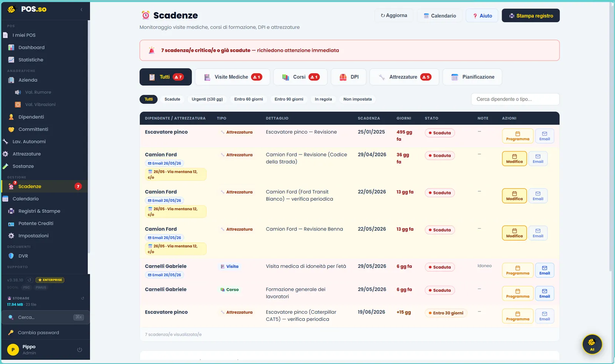Click the sidebar Cerca... search box
Viewport: 615px width, 364px height.
pos(45,317)
